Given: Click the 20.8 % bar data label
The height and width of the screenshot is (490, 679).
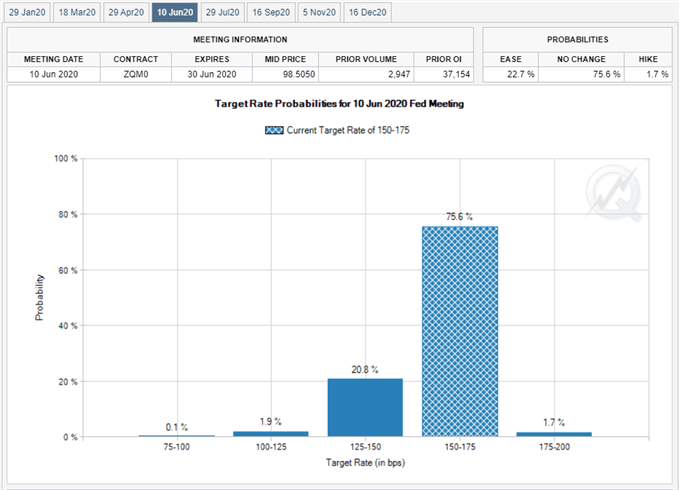Looking at the screenshot, I should 365,369.
